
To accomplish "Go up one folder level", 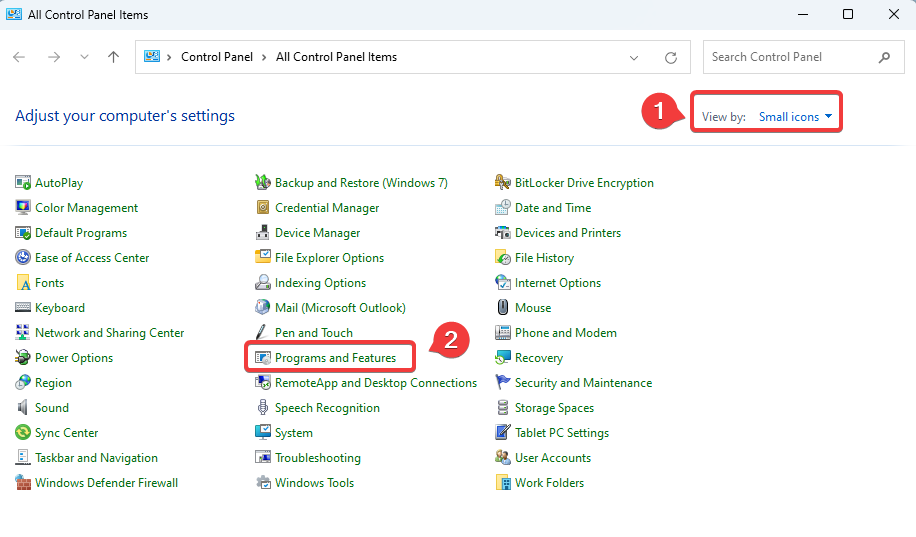I will (x=113, y=58).
